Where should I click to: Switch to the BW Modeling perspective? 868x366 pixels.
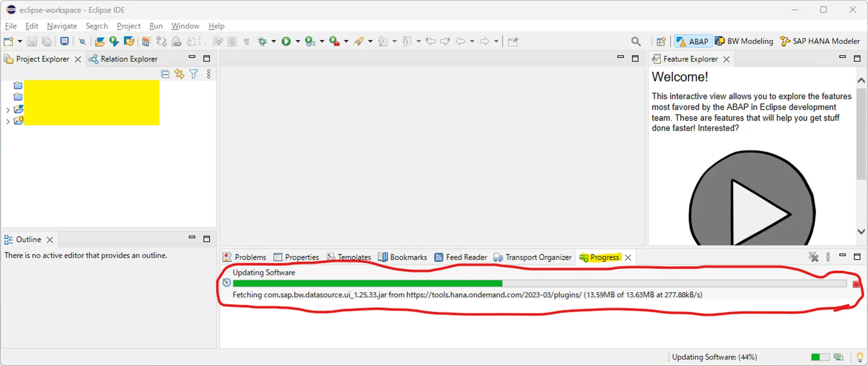tap(744, 41)
